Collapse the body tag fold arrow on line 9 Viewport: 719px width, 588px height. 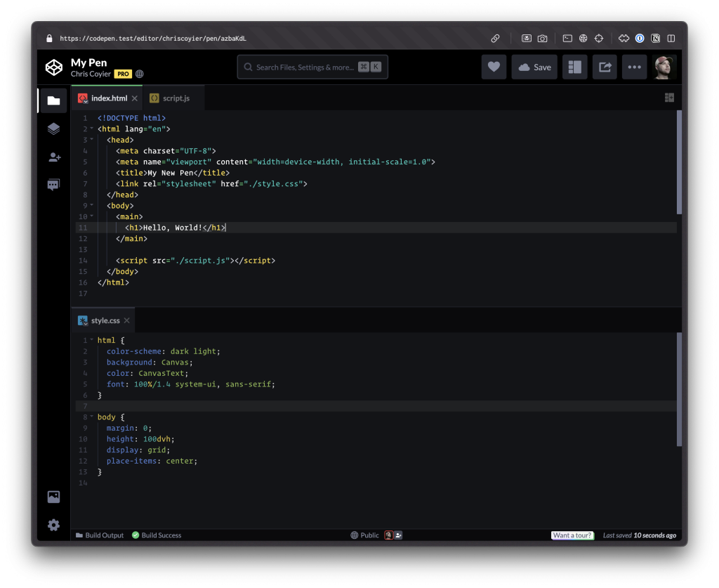tap(91, 206)
